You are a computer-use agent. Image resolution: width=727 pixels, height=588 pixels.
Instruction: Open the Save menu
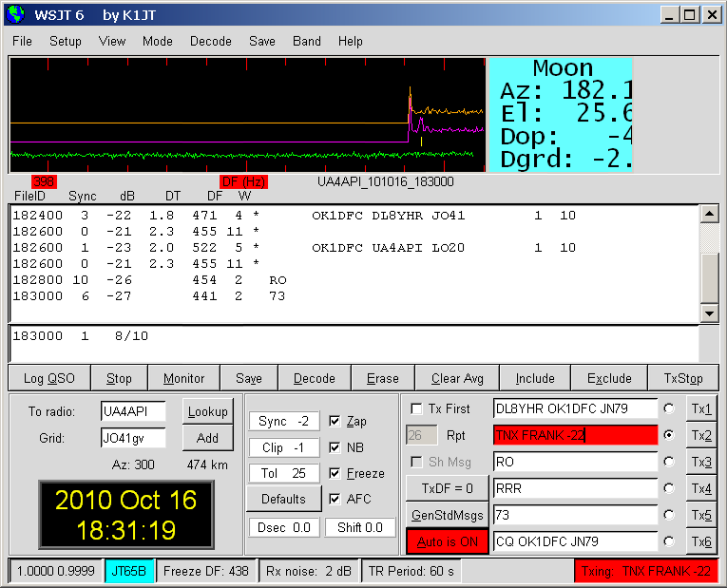[262, 41]
